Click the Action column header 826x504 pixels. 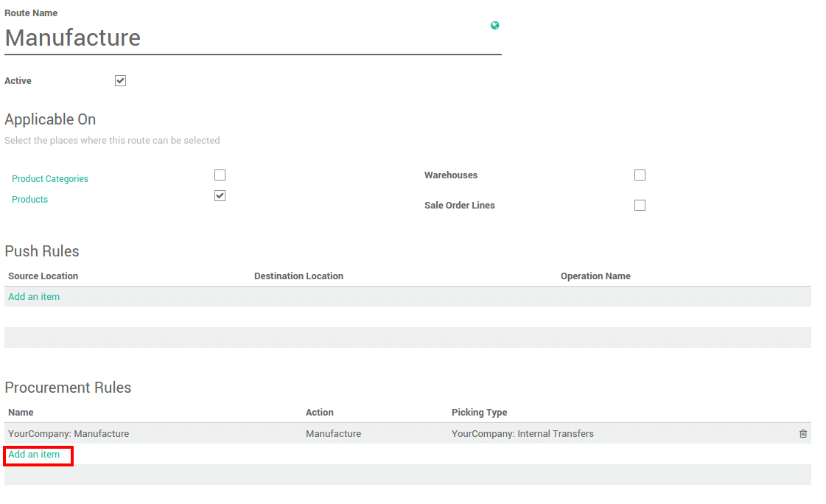tap(318, 412)
